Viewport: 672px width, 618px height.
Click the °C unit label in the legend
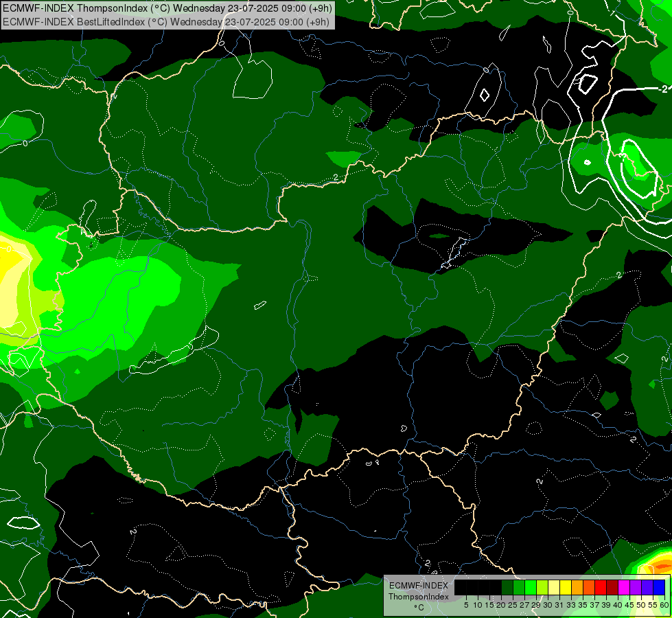coord(419,607)
